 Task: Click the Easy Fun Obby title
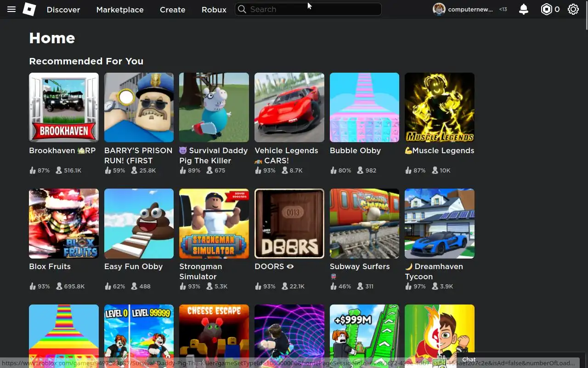[133, 266]
